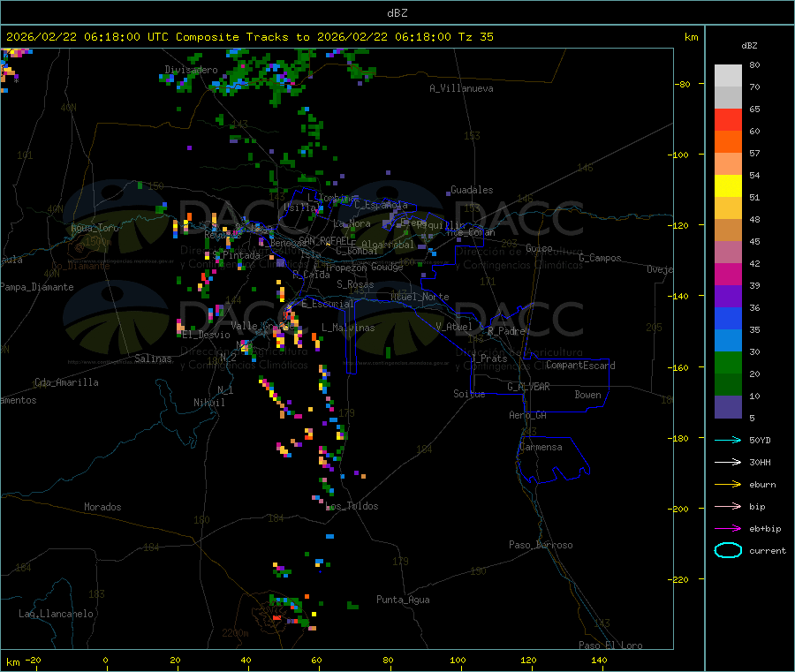Click the Bowen map label
The height and width of the screenshot is (672, 795).
tap(588, 395)
